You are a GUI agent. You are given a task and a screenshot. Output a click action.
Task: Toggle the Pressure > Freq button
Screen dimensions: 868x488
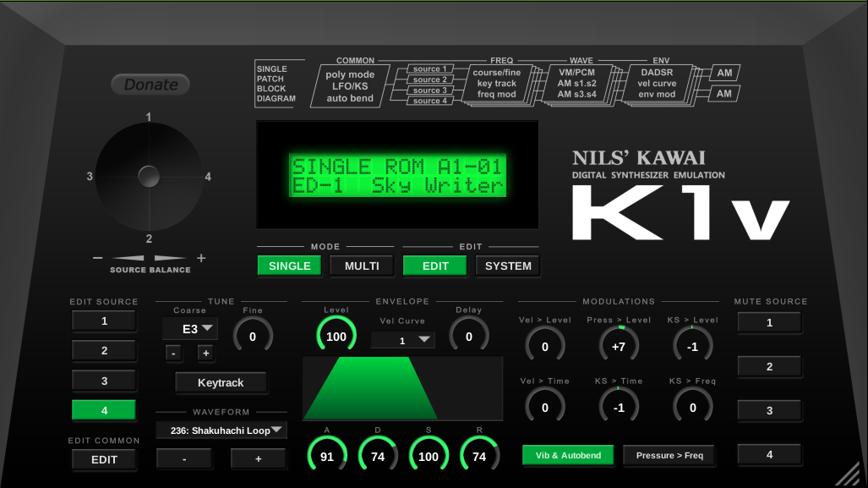tap(669, 455)
